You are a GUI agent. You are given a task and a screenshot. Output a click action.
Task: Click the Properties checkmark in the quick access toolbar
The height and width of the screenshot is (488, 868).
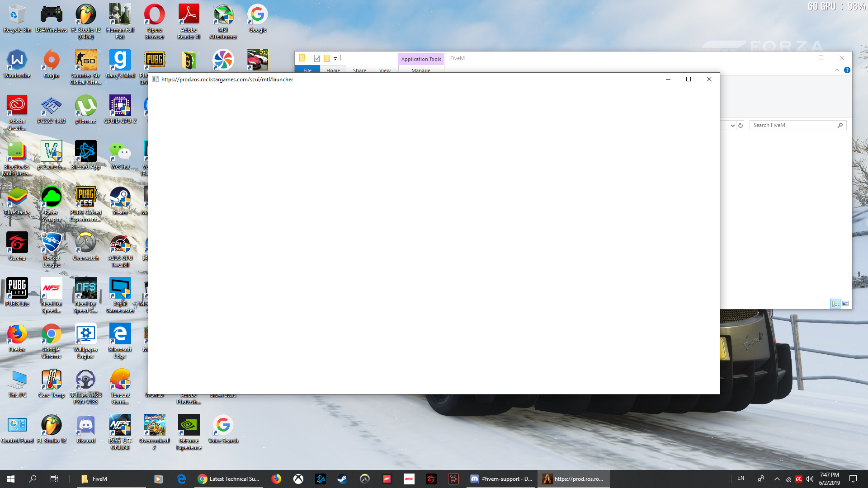[x=317, y=58]
